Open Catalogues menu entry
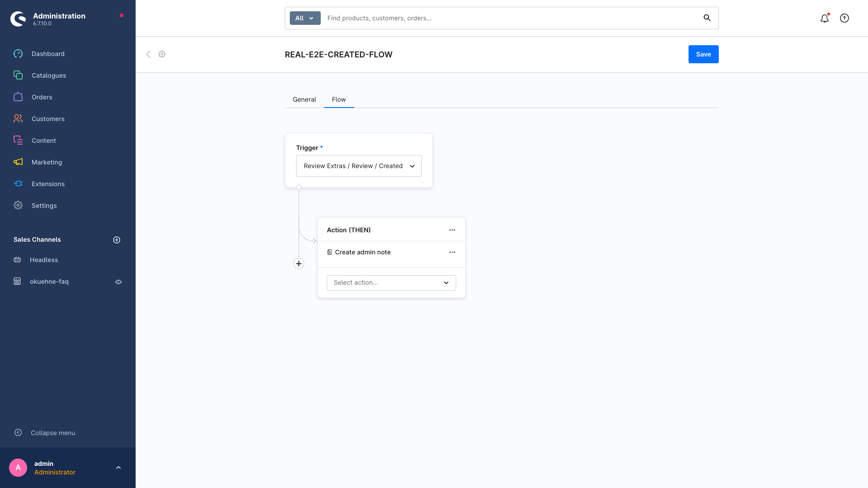 (x=49, y=75)
